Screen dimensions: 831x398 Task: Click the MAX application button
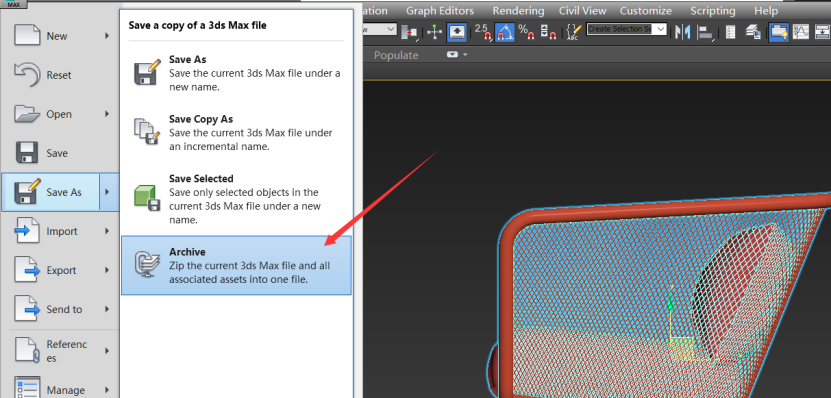click(14, 4)
